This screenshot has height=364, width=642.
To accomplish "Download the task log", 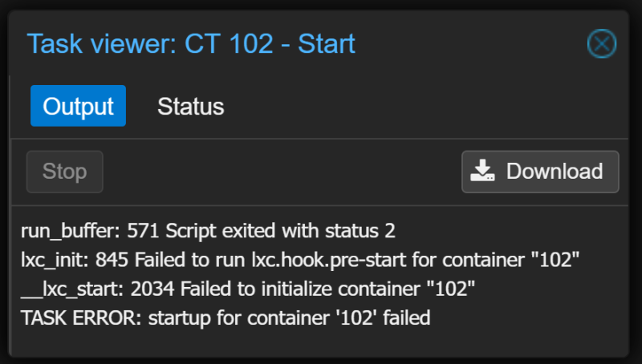I will click(x=540, y=172).
